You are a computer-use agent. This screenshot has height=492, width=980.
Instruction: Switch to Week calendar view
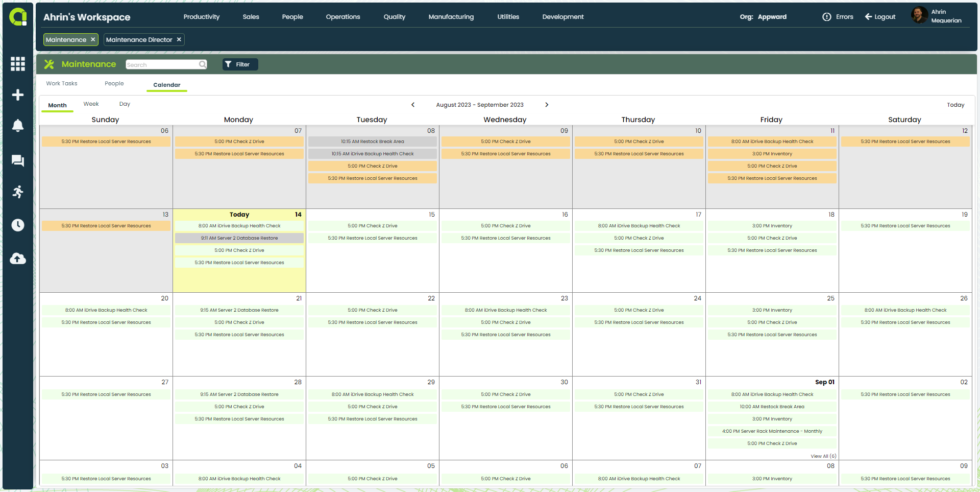pyautogui.click(x=91, y=104)
